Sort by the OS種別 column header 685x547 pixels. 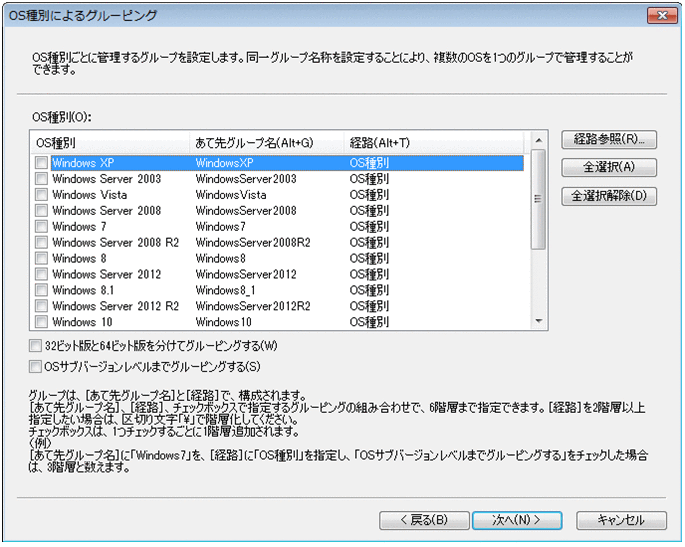coord(110,143)
